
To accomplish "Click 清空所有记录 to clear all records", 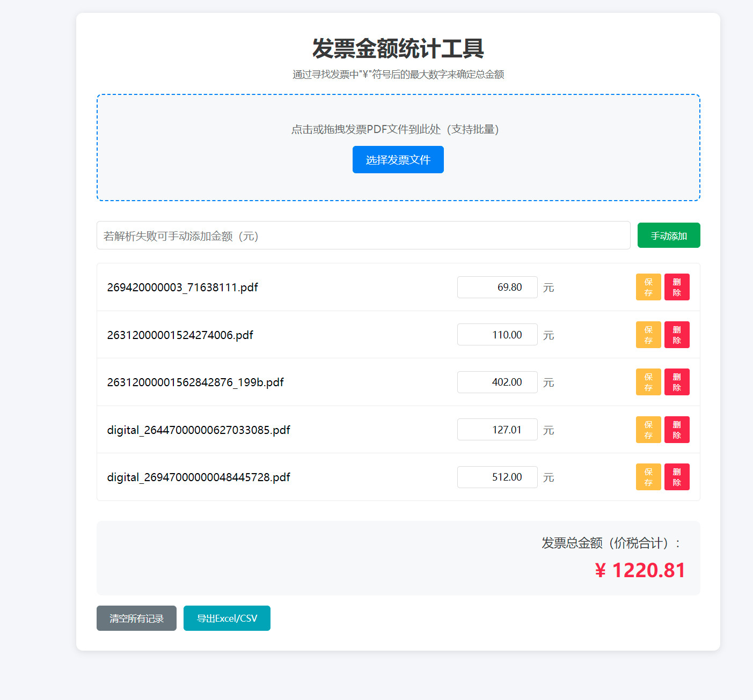I will click(136, 618).
